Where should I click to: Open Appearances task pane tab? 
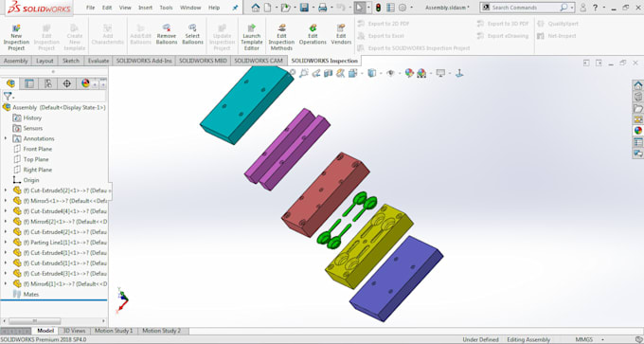click(x=637, y=131)
